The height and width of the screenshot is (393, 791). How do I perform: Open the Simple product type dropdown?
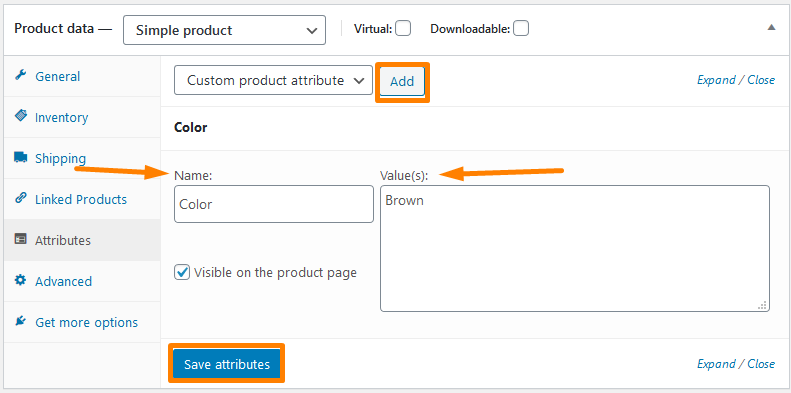click(x=224, y=30)
